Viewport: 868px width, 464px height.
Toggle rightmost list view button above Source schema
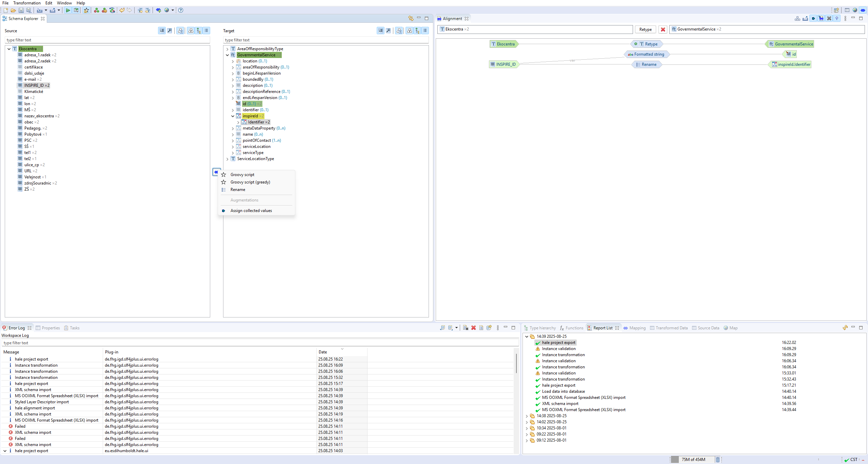[206, 31]
